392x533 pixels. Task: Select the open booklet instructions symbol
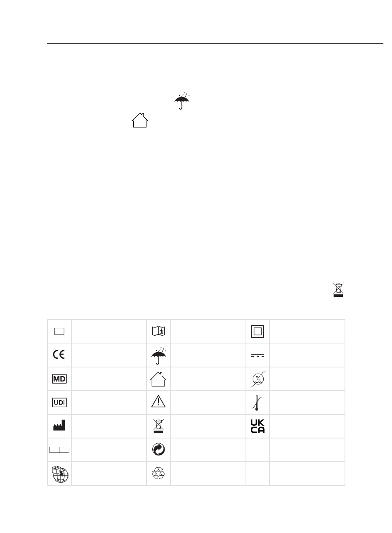coord(158,331)
